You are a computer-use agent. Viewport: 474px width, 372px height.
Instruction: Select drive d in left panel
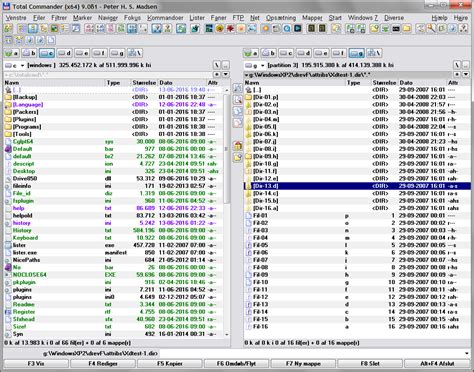(x=64, y=53)
